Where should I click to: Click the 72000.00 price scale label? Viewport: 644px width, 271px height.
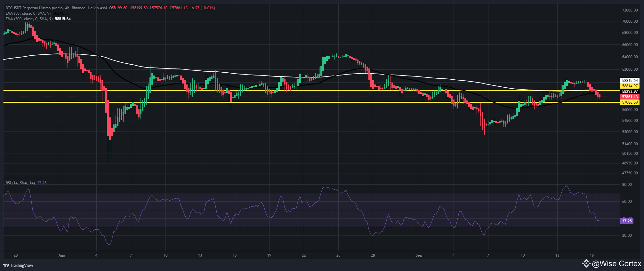click(x=630, y=10)
